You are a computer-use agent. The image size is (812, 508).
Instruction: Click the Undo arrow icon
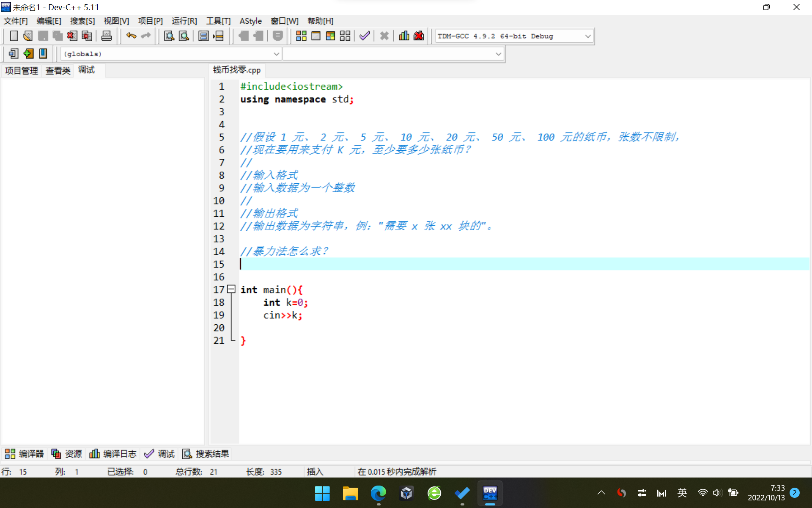tap(131, 36)
